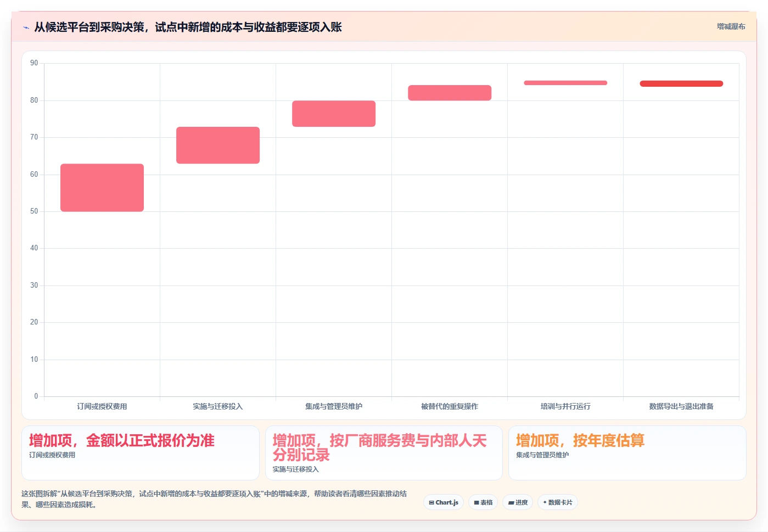Click the y-axis value 50
768x532 pixels.
34,211
